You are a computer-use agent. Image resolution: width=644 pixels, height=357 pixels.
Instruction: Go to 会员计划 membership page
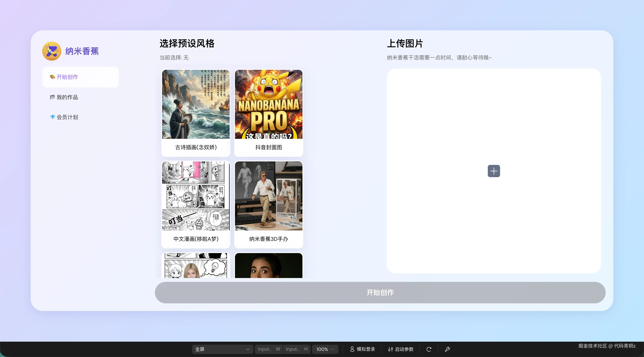click(67, 117)
